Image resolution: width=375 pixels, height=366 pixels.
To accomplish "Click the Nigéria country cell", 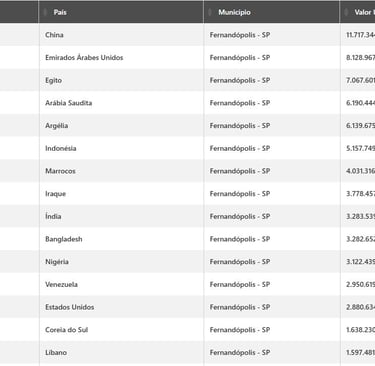I will click(121, 261).
